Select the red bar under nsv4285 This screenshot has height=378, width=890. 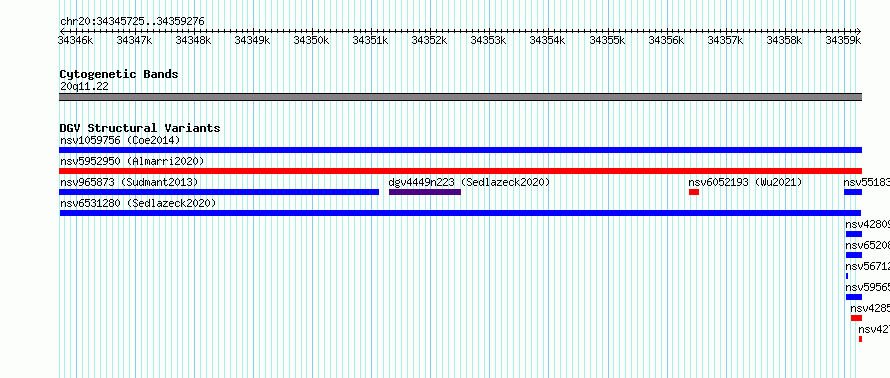(857, 318)
